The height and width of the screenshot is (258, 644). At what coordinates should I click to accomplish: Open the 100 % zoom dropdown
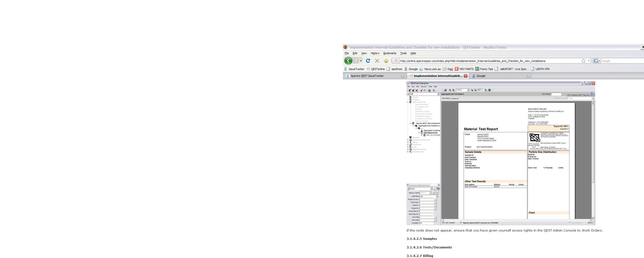[x=468, y=90]
